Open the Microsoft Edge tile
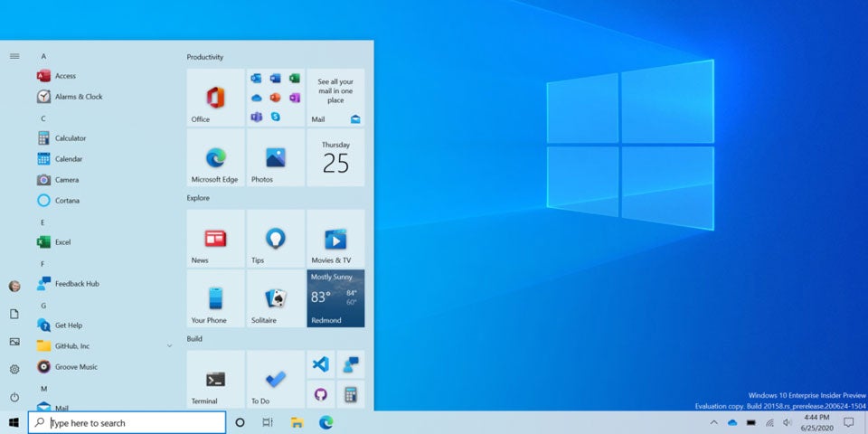 [x=215, y=157]
